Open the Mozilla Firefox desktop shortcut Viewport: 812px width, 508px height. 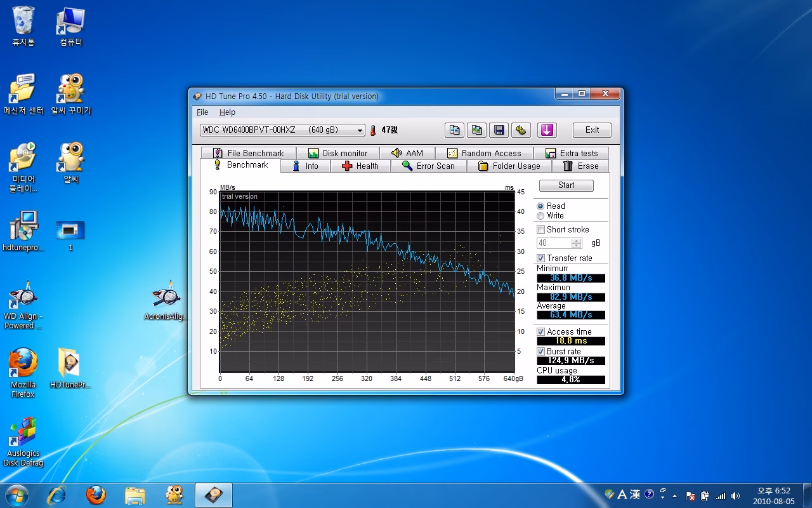[23, 373]
